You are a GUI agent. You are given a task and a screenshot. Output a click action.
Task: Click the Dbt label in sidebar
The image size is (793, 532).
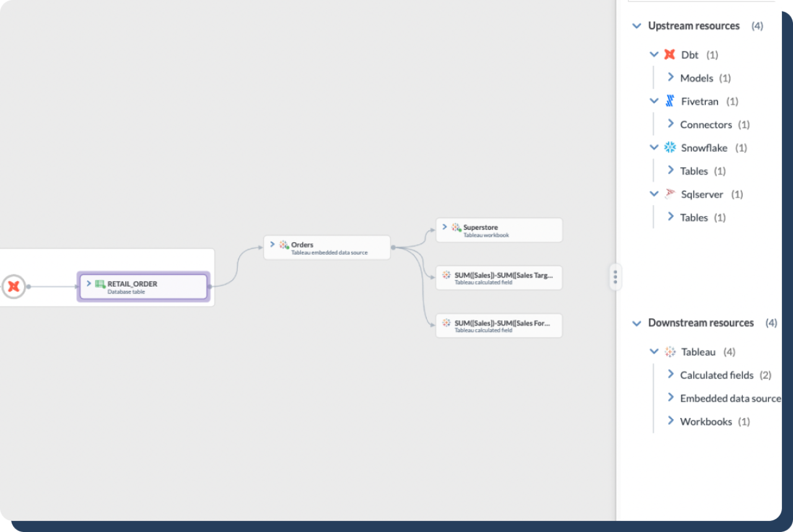point(690,55)
